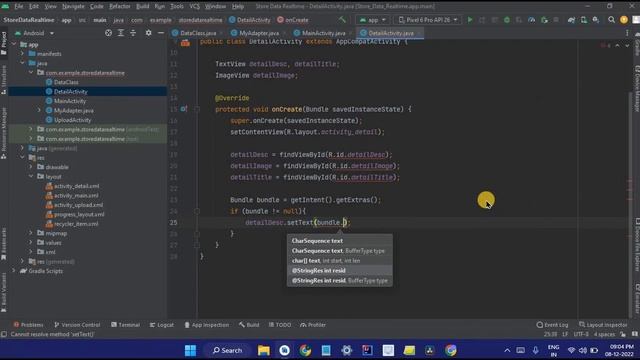The image size is (640, 360).
Task: Open the Profiler tool window button
Action: pos(313,325)
